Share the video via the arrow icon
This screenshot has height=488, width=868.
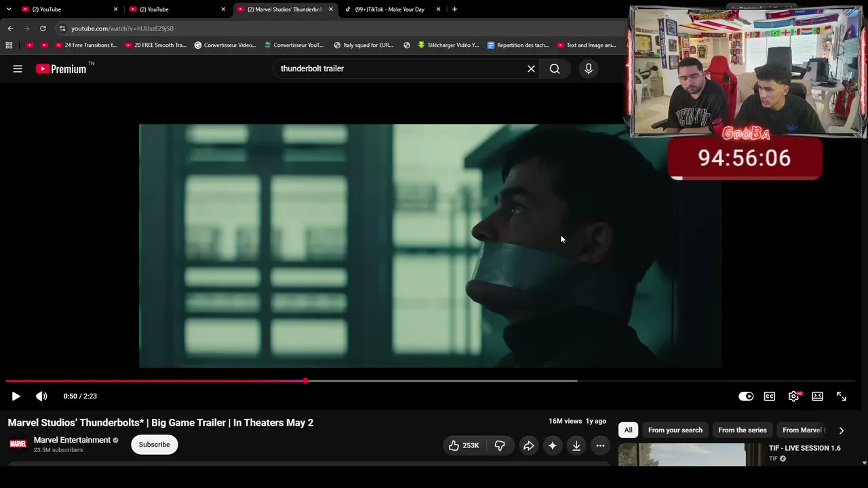click(528, 445)
